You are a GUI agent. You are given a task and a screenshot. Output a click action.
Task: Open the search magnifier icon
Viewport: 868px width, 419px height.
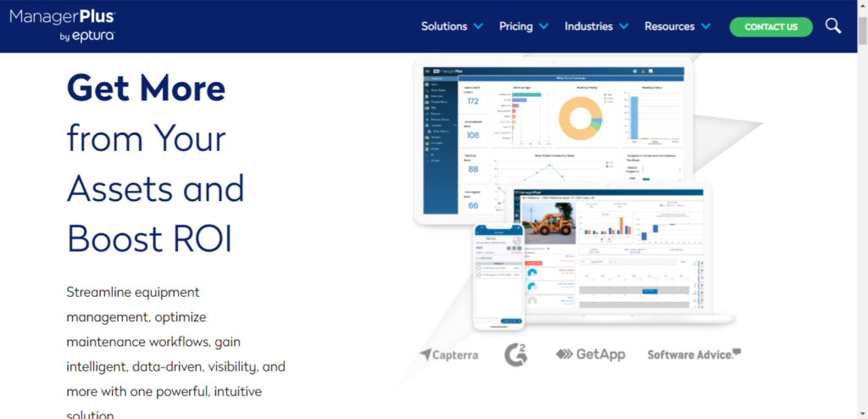[833, 26]
